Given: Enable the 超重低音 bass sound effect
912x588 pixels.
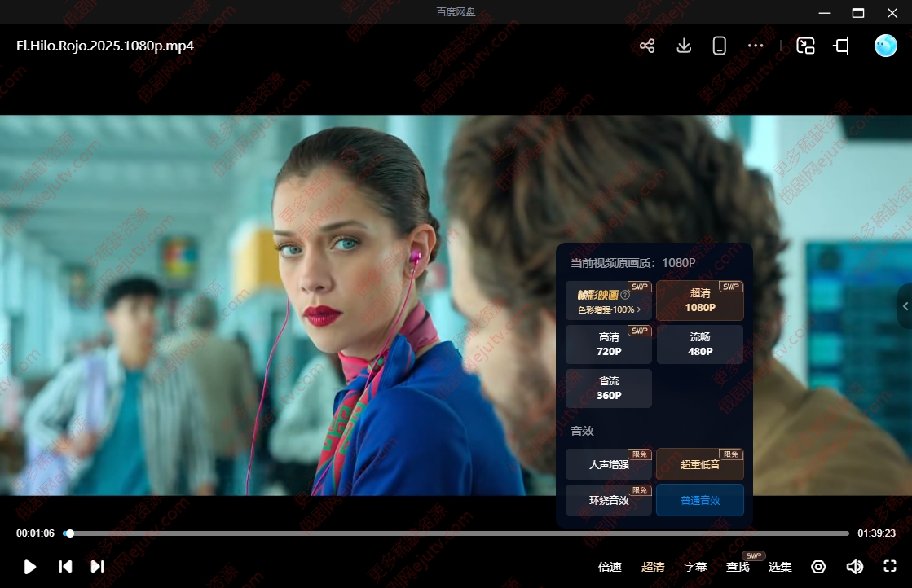Looking at the screenshot, I should [x=700, y=464].
